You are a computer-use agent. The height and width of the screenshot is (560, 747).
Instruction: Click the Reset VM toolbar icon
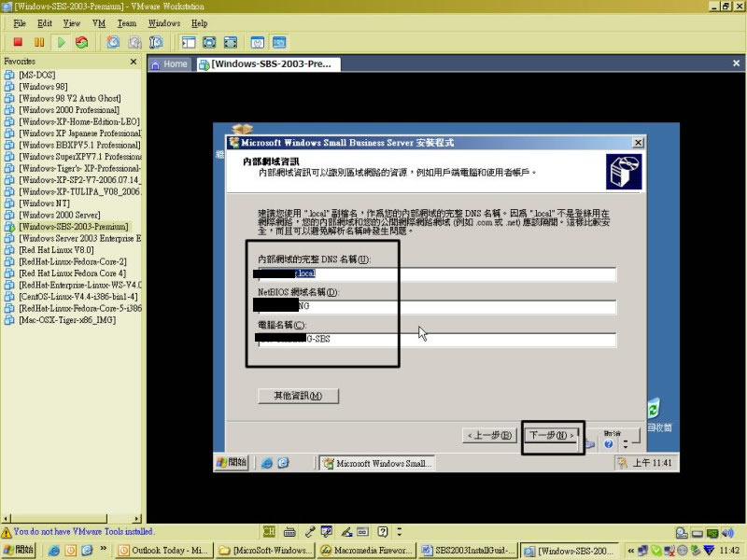click(x=81, y=42)
